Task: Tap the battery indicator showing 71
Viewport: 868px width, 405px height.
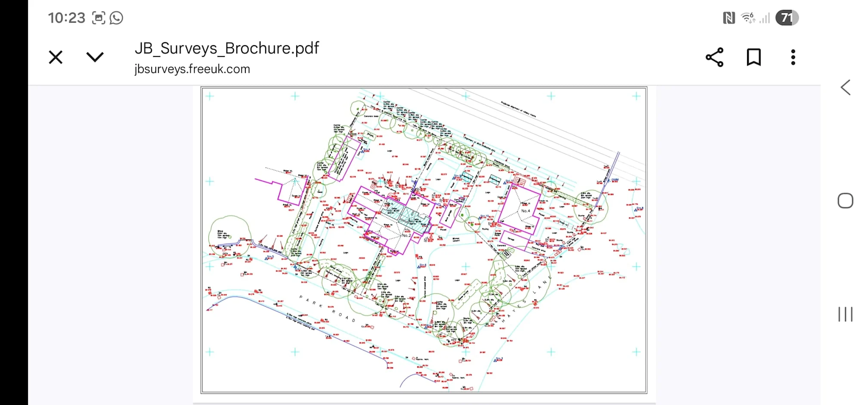Action: point(787,18)
